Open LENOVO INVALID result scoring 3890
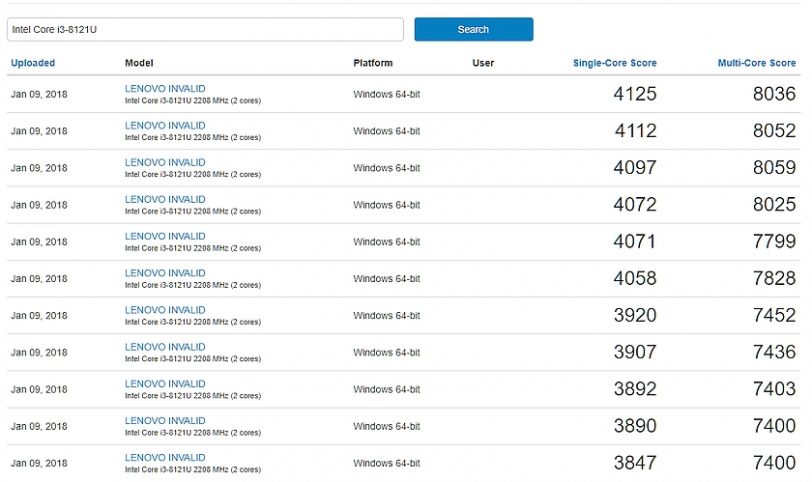Screen dimensions: 812x482 pos(165,420)
